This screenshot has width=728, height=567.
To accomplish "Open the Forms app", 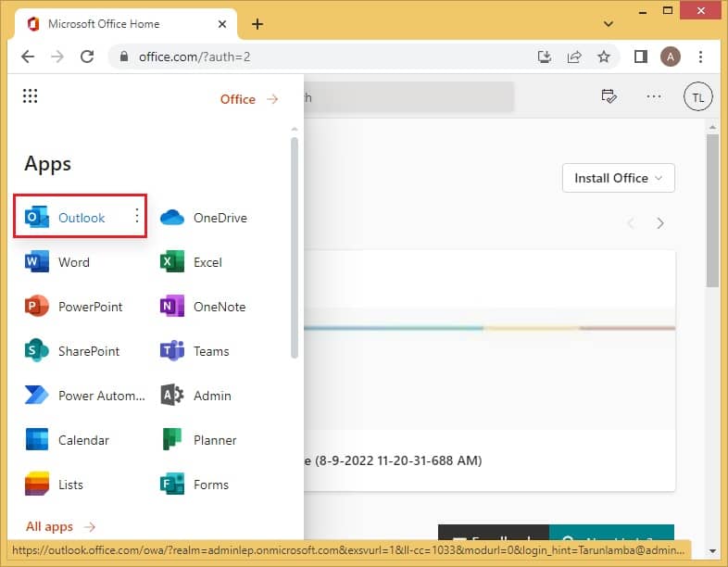I will [x=195, y=485].
